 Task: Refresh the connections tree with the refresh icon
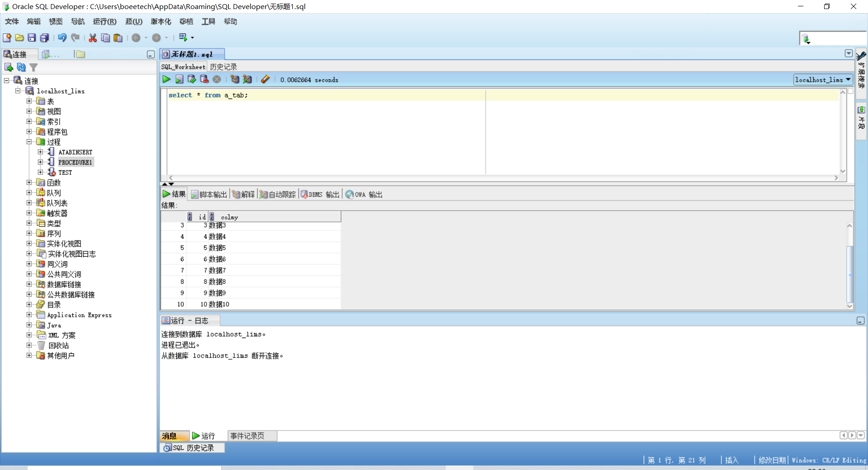tap(21, 67)
